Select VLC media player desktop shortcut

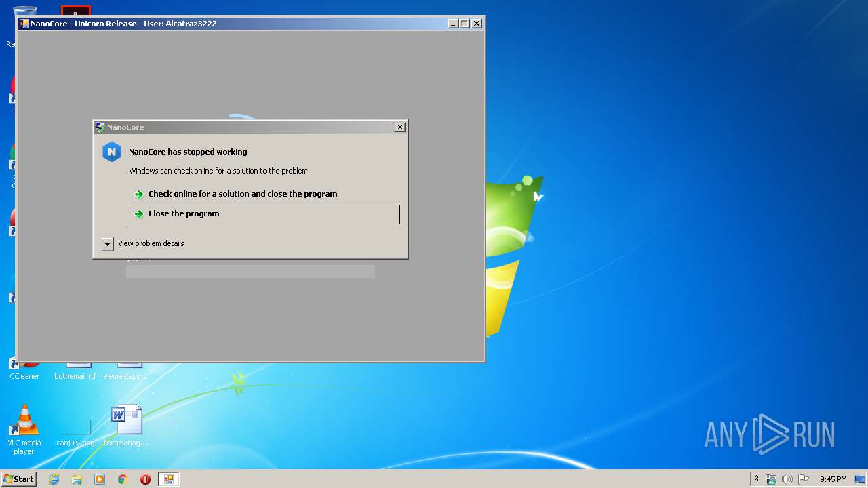(24, 430)
